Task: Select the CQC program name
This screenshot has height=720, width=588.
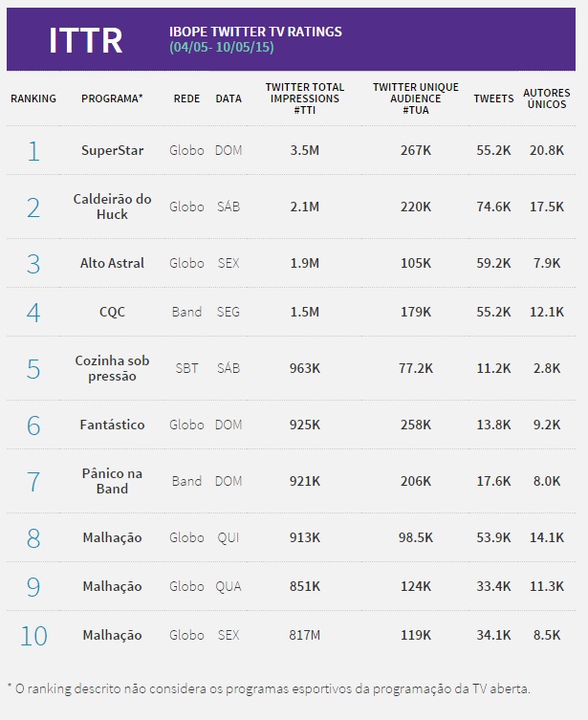Action: point(112,312)
